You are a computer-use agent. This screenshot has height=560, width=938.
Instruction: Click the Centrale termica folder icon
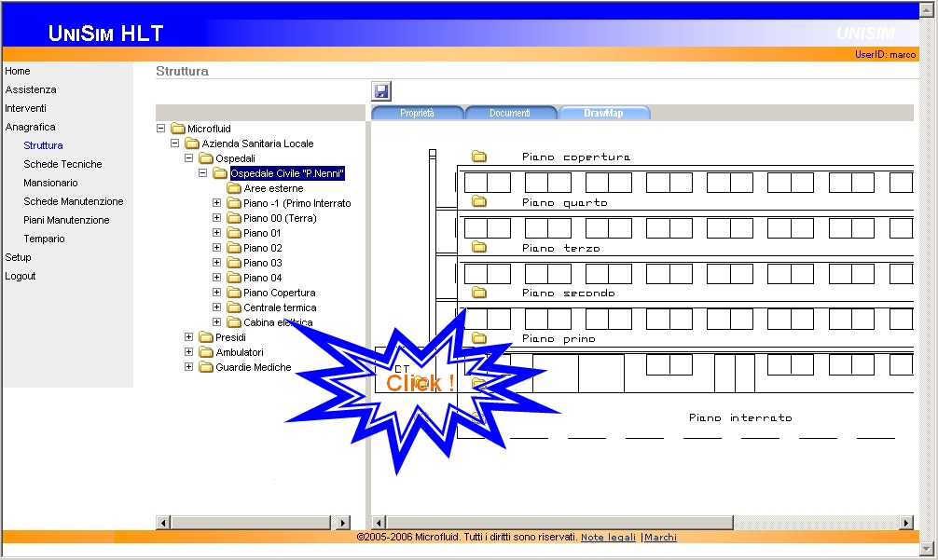click(234, 307)
